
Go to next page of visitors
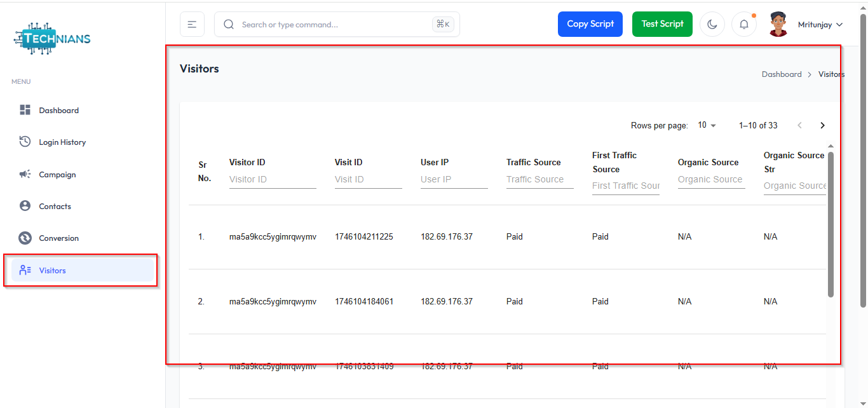[x=822, y=125]
